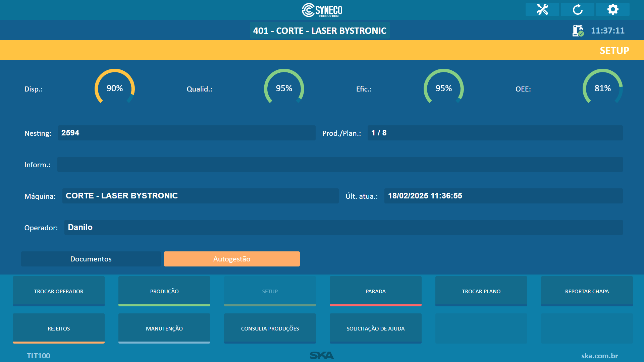Click the empty Inform. field
644x362 pixels.
click(x=340, y=164)
